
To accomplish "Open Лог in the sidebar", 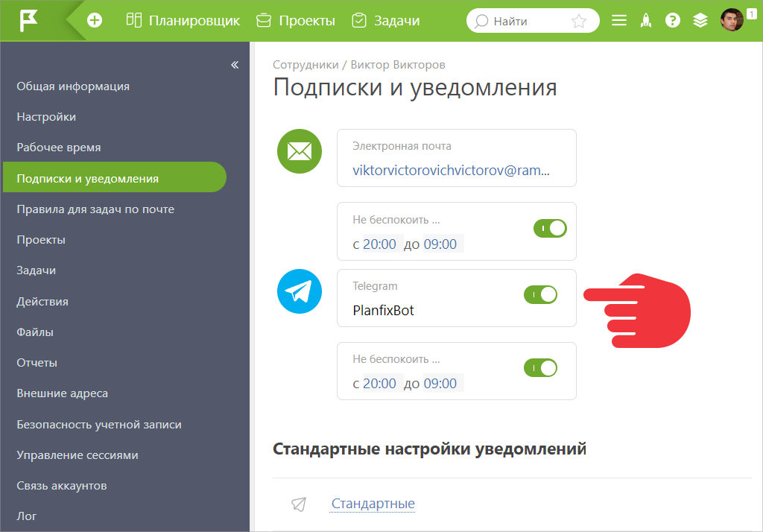I will tap(26, 516).
